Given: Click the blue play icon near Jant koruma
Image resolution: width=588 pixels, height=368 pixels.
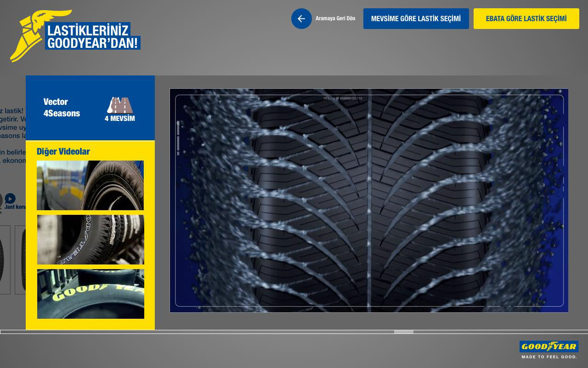Looking at the screenshot, I should (x=10, y=199).
